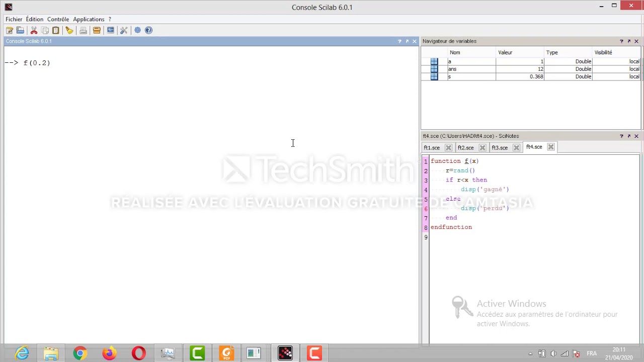The height and width of the screenshot is (362, 644).
Task: Undock the SciNotes panel
Action: (x=629, y=136)
